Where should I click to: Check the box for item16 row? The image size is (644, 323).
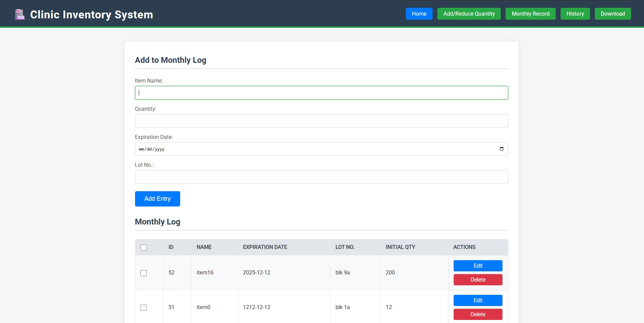tap(144, 273)
